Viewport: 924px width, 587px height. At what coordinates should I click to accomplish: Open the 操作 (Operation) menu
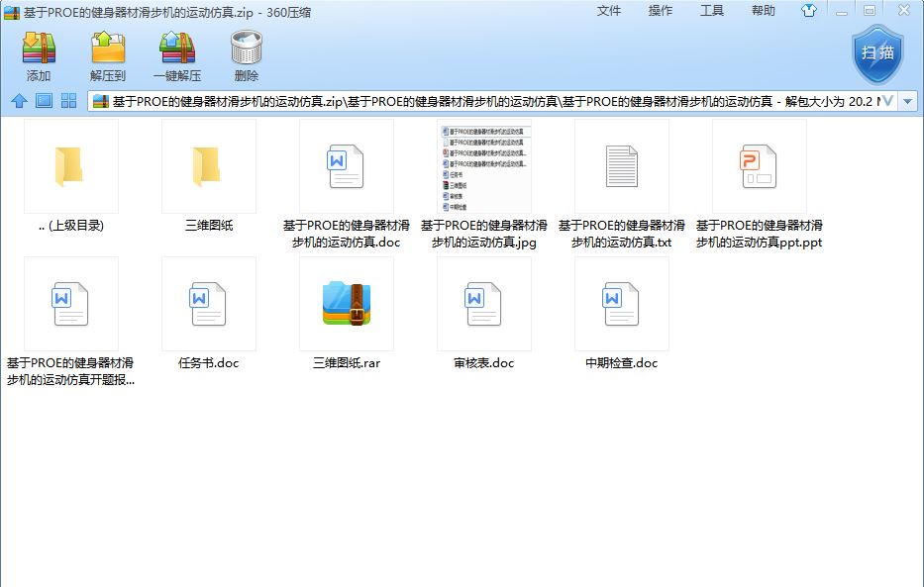(660, 11)
